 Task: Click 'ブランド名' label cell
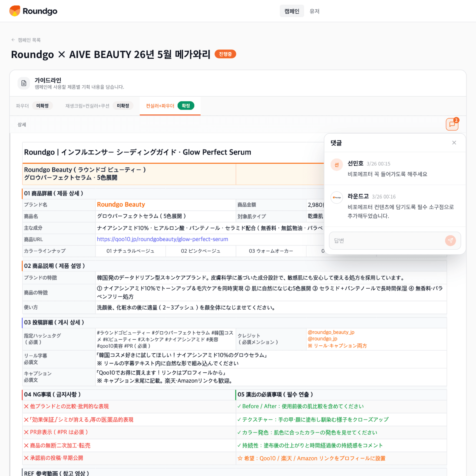59,205
